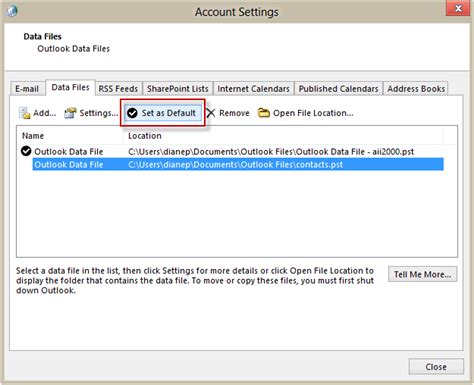The height and width of the screenshot is (385, 474).
Task: Close the Account Settings dialog with Close button
Action: point(436,367)
